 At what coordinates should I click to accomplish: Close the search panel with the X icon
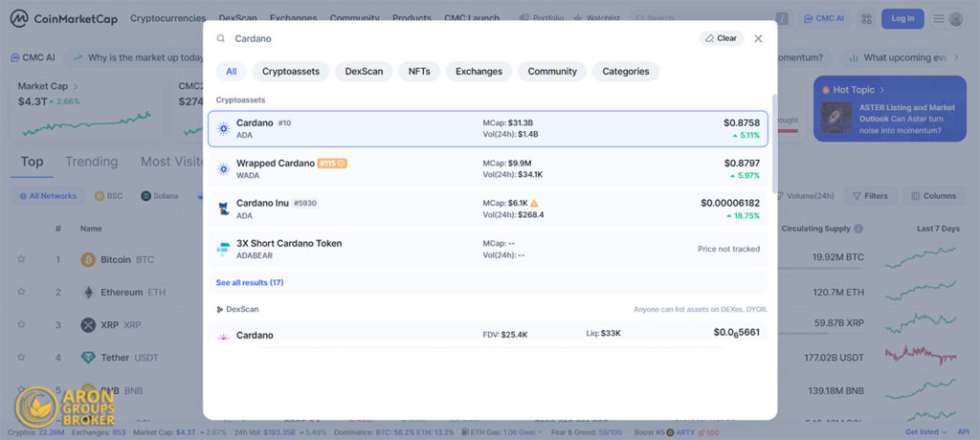pos(758,38)
